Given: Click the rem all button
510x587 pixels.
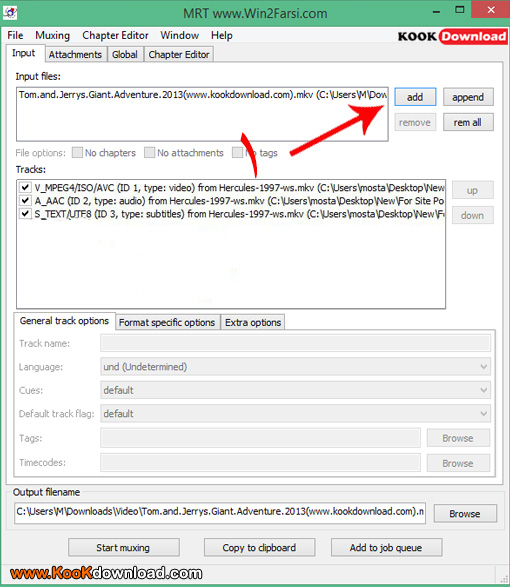Looking at the screenshot, I should [x=468, y=122].
